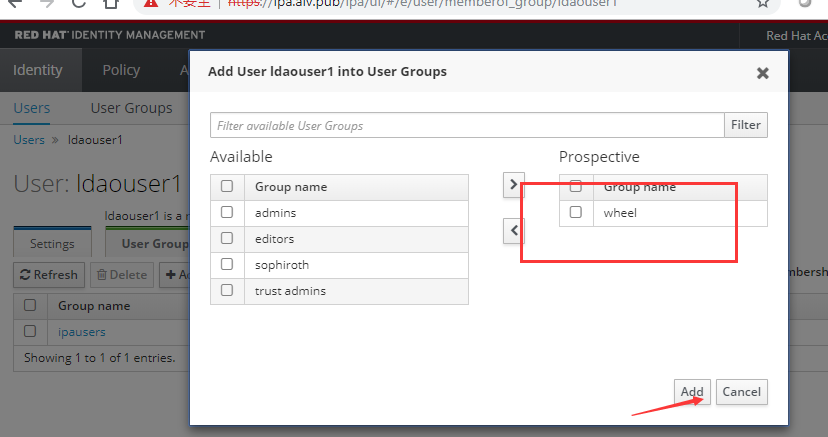Viewport: 828px width, 437px height.
Task: Check the editors group checkbox
Action: [x=227, y=238]
